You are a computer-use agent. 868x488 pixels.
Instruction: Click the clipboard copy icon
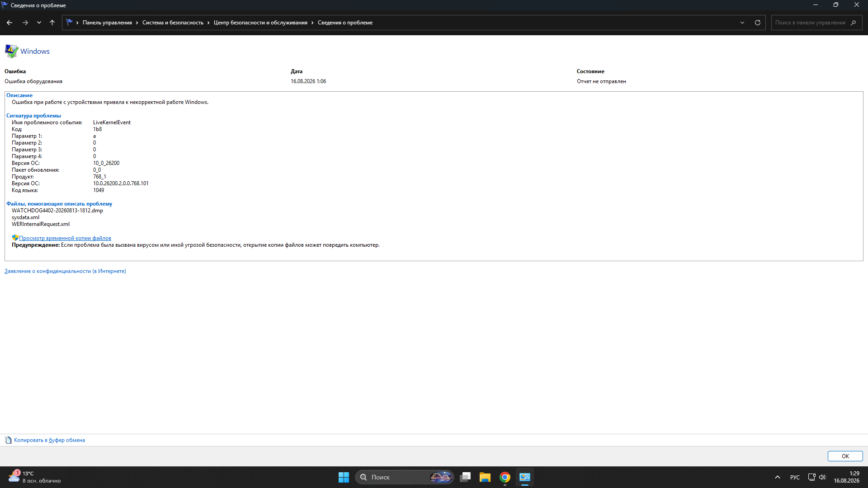pyautogui.click(x=8, y=440)
